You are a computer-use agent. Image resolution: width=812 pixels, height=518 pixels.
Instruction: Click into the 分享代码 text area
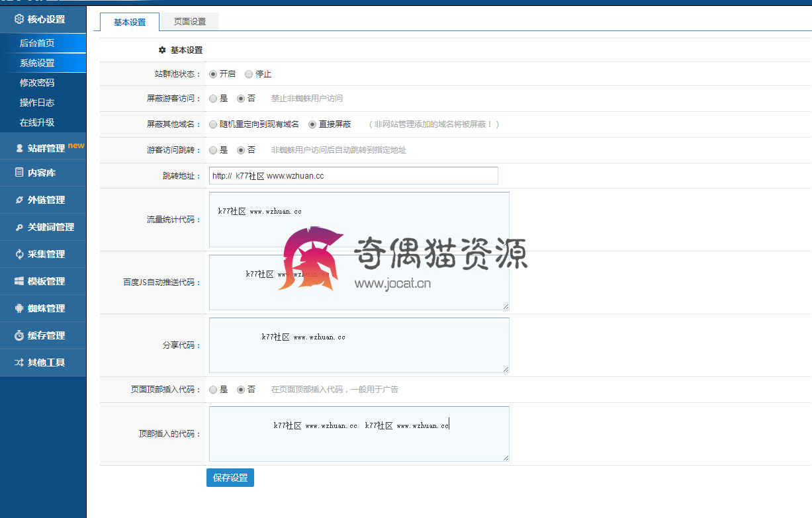359,345
